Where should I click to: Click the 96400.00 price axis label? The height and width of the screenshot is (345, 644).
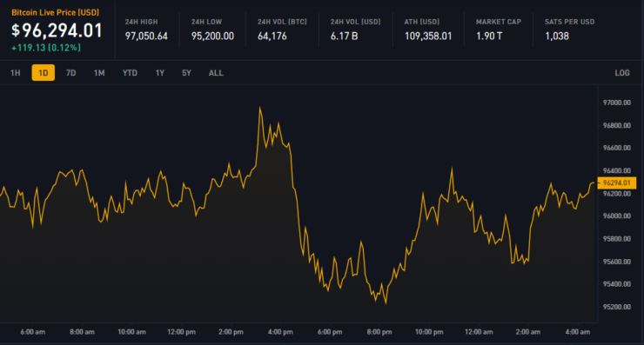tap(617, 170)
